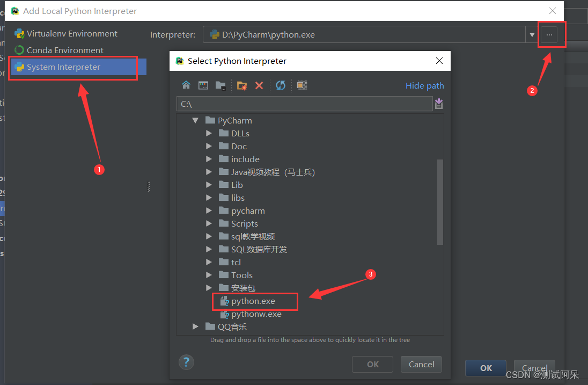
Task: Go to the Home directory icon
Action: tap(186, 85)
